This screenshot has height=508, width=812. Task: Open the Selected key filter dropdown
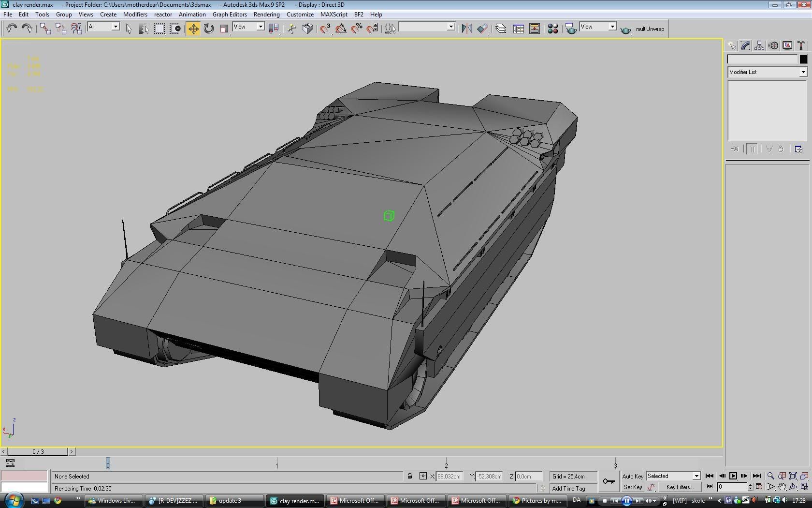696,476
